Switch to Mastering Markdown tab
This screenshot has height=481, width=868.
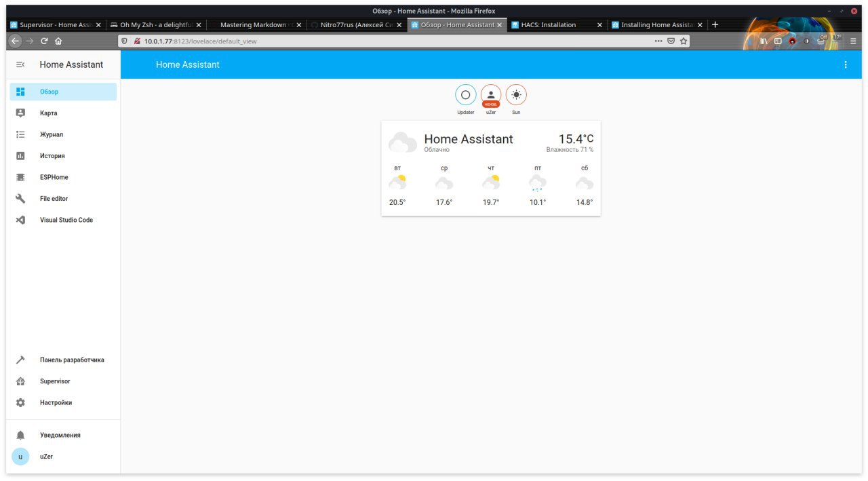[256, 25]
